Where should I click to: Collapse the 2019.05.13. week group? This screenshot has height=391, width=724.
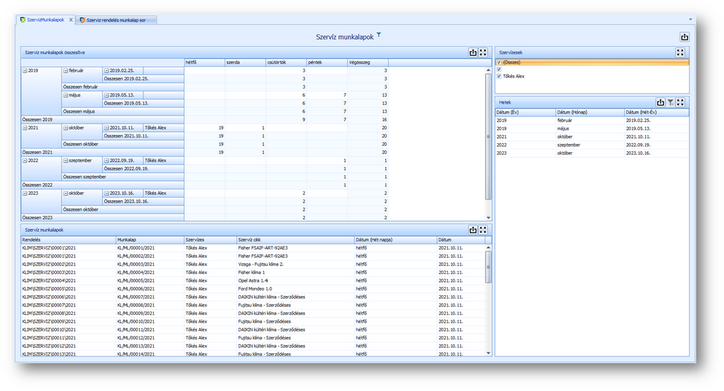106,95
